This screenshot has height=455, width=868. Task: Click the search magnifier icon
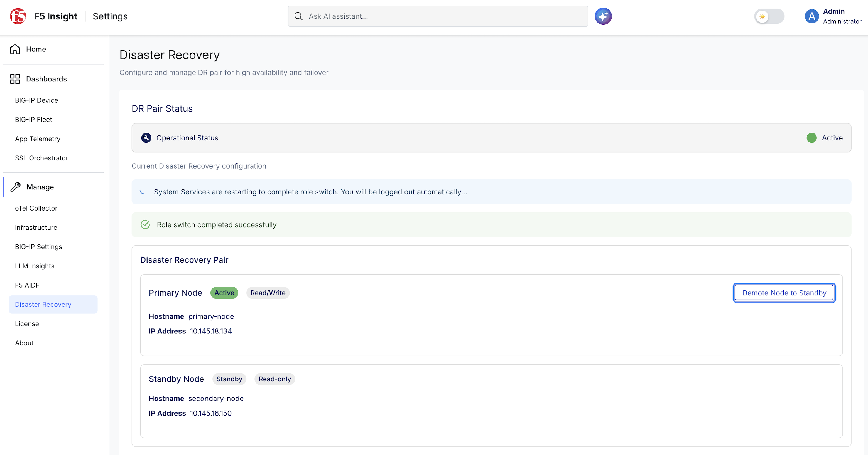click(x=298, y=16)
